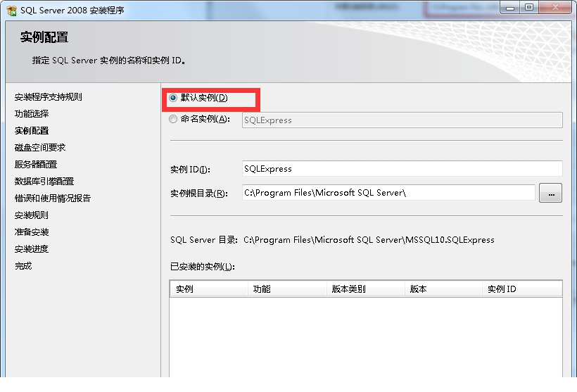Go to 完成 step in sidebar

point(23,266)
